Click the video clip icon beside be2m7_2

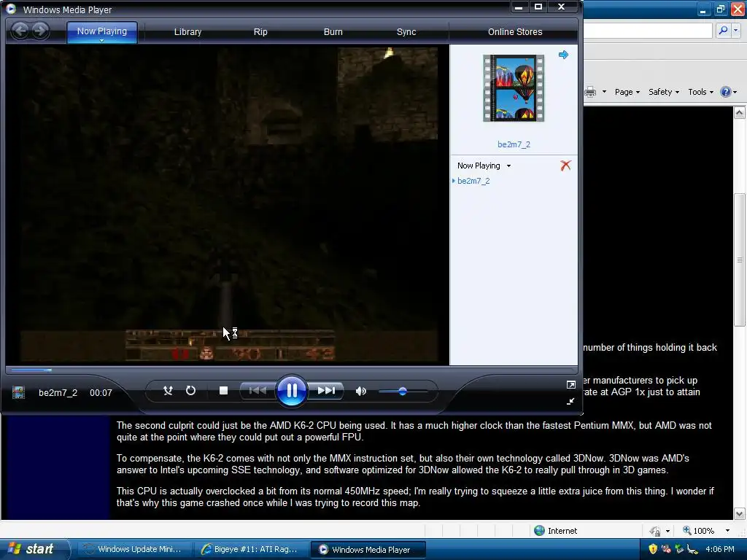click(18, 393)
